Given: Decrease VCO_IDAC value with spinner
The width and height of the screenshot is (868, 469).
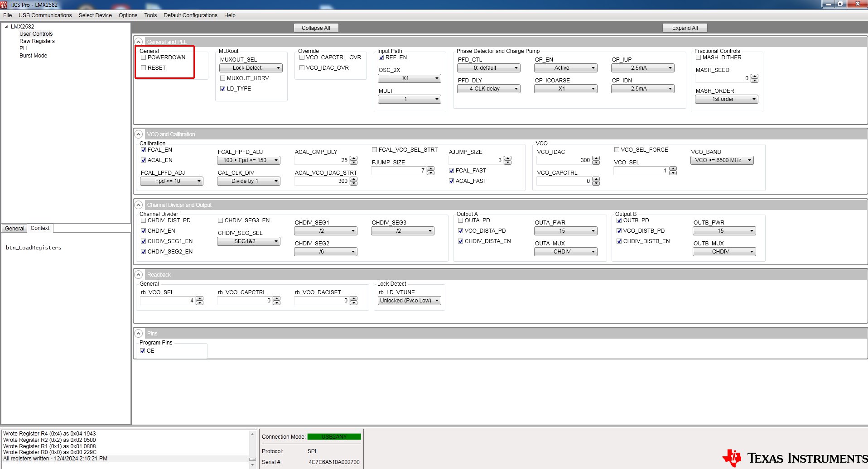Looking at the screenshot, I should (596, 163).
